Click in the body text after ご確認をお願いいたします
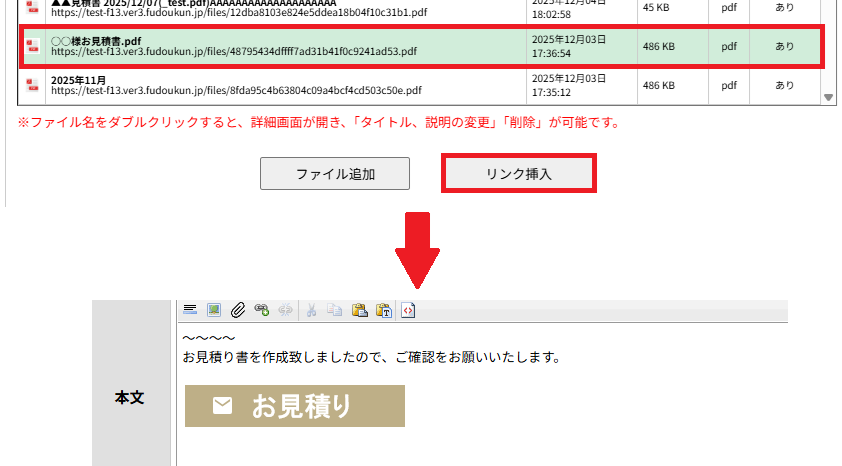842x466 pixels. tap(564, 357)
